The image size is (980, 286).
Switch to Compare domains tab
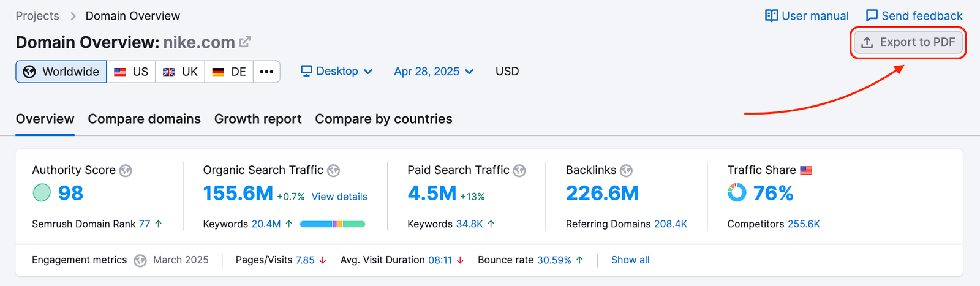(x=144, y=119)
